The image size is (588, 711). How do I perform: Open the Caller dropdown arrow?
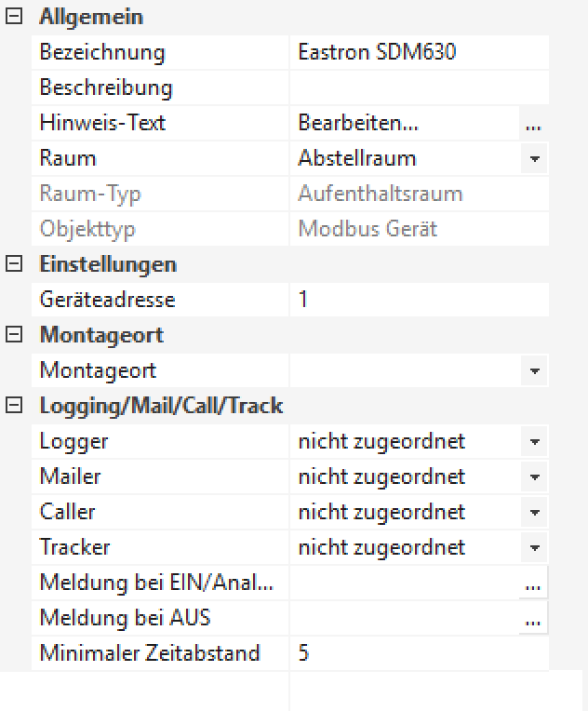(x=534, y=513)
